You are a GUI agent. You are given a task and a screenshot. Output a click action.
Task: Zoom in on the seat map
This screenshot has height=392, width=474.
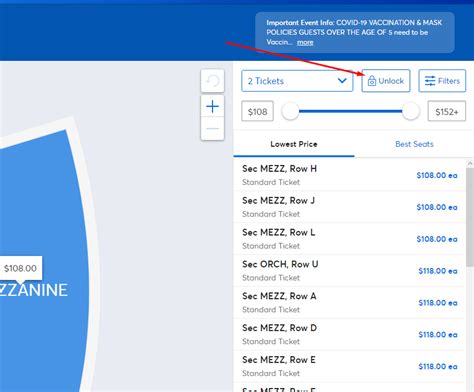pyautogui.click(x=213, y=107)
